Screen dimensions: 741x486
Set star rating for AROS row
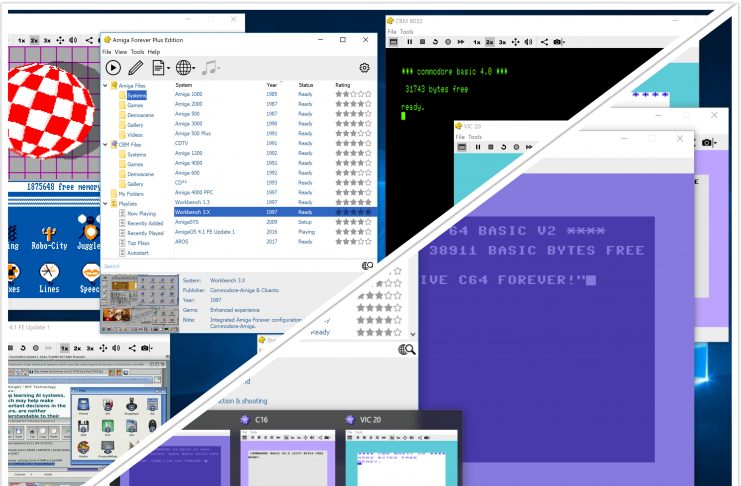[x=353, y=242]
